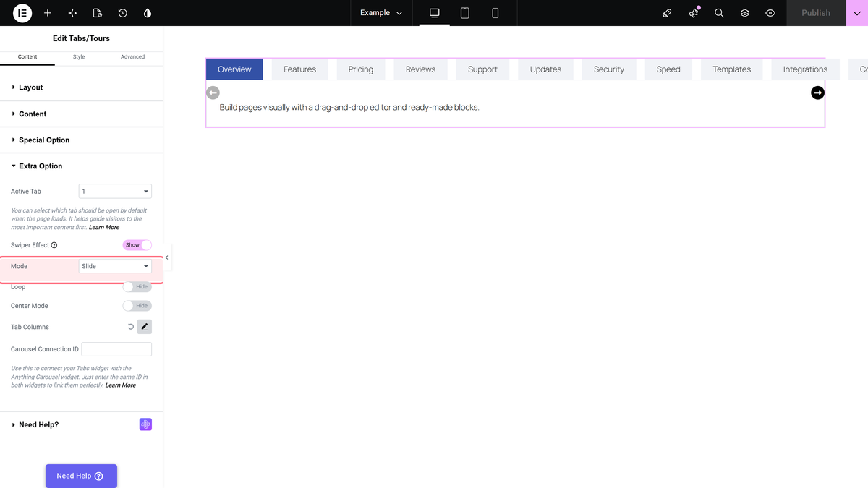This screenshot has height=488, width=868.
Task: Switch to the Style panel tab
Action: (x=79, y=56)
